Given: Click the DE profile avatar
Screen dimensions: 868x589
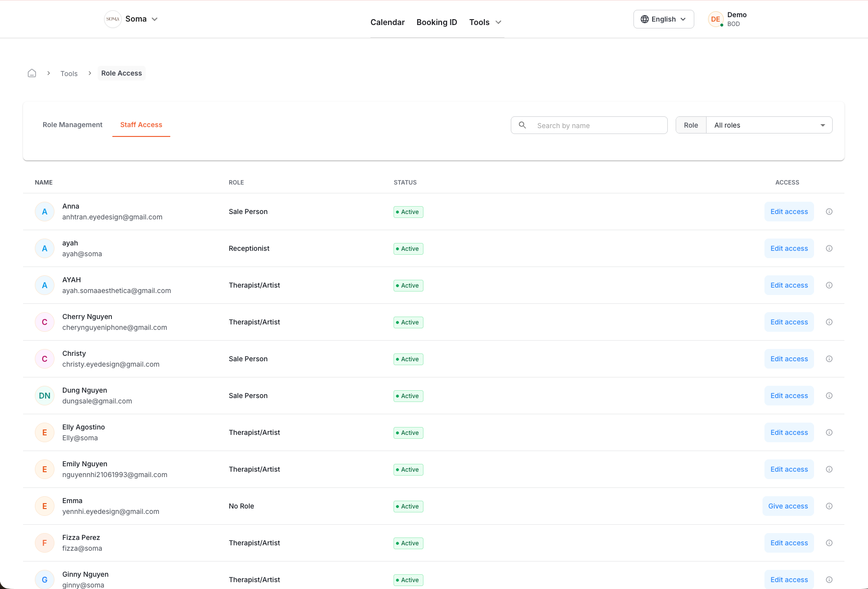Looking at the screenshot, I should (715, 19).
